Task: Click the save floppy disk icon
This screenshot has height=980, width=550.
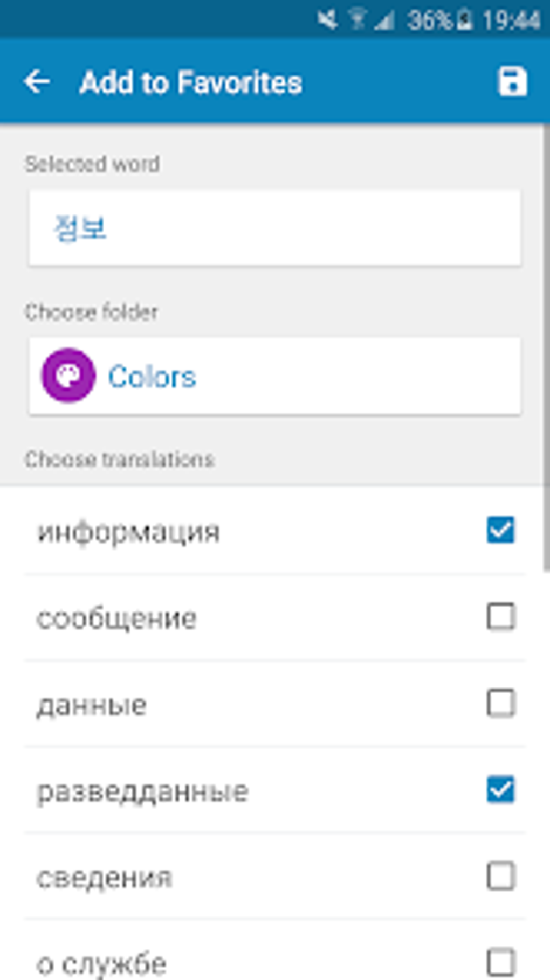Action: (512, 82)
